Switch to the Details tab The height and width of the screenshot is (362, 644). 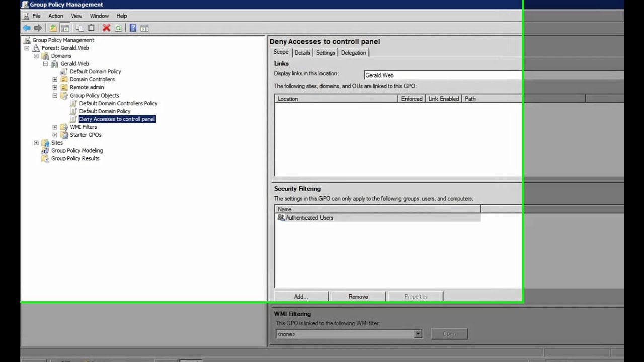coord(302,53)
